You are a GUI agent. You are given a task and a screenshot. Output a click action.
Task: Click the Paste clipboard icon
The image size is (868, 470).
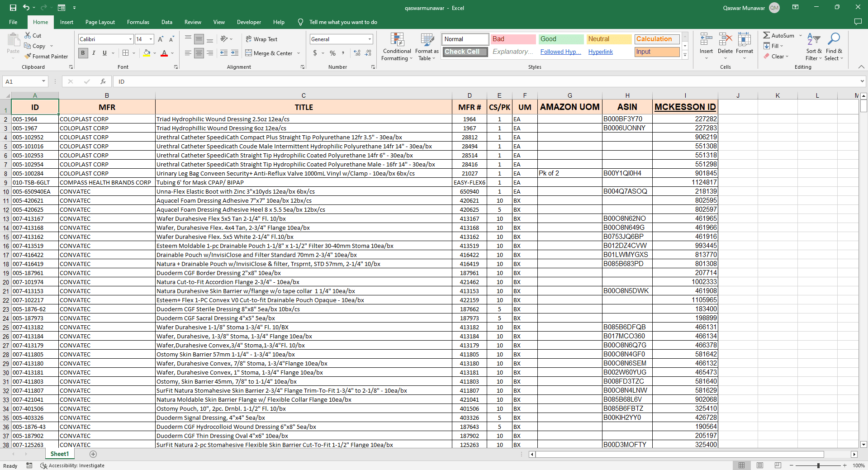pos(13,40)
